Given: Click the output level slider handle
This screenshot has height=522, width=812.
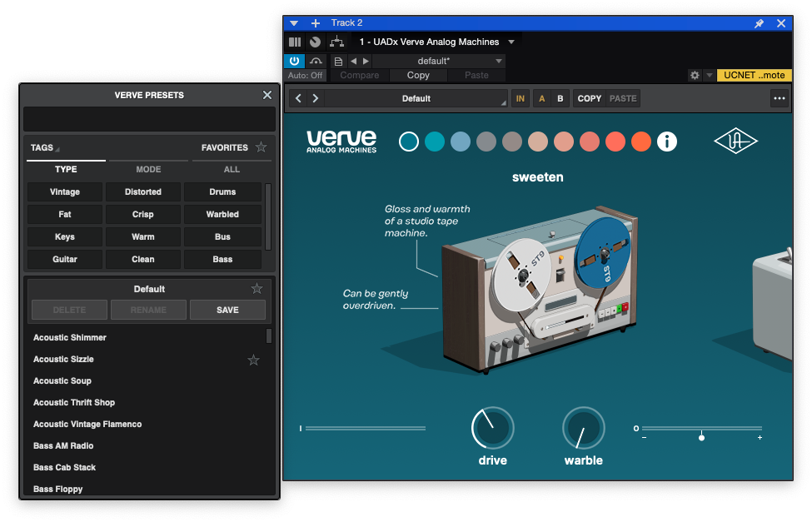Looking at the screenshot, I should pyautogui.click(x=701, y=438).
